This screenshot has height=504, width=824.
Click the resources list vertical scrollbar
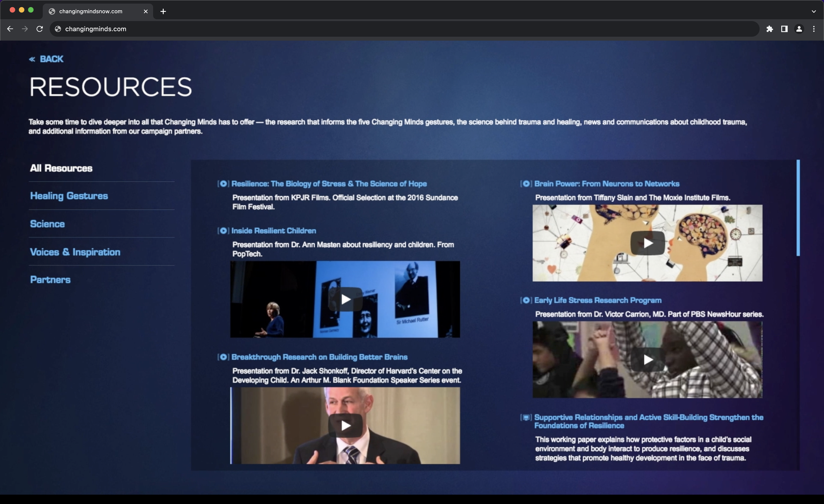click(798, 208)
